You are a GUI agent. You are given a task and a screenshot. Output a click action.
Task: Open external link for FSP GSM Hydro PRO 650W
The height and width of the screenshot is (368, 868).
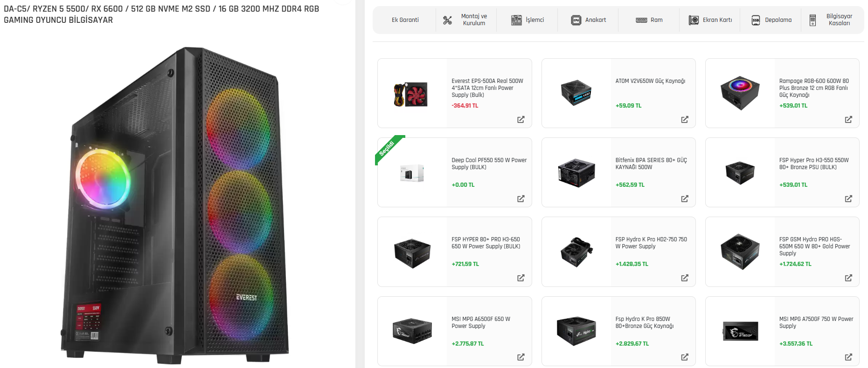click(848, 278)
